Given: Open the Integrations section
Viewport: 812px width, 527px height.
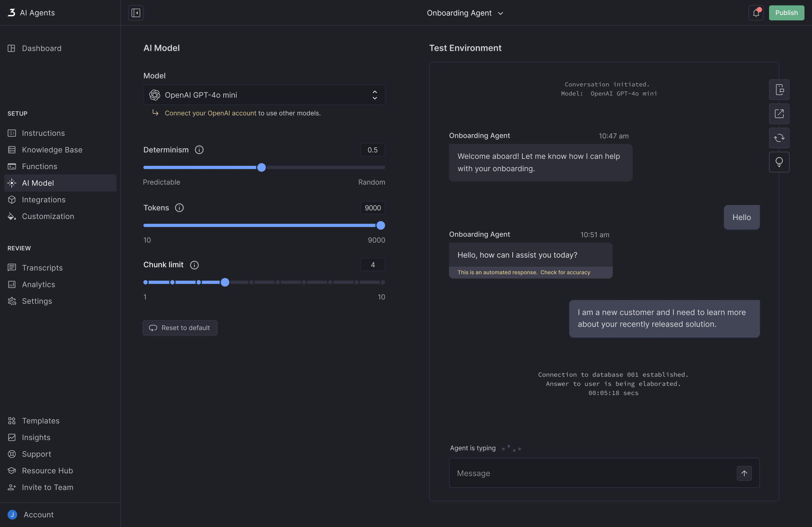Looking at the screenshot, I should [x=60, y=200].
